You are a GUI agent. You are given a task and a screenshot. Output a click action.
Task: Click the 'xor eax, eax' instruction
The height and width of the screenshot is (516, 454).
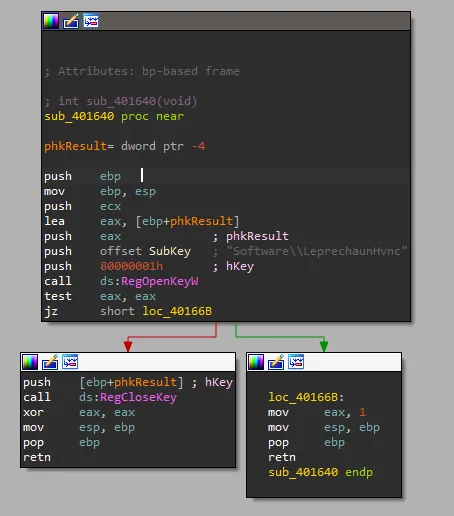click(x=79, y=412)
